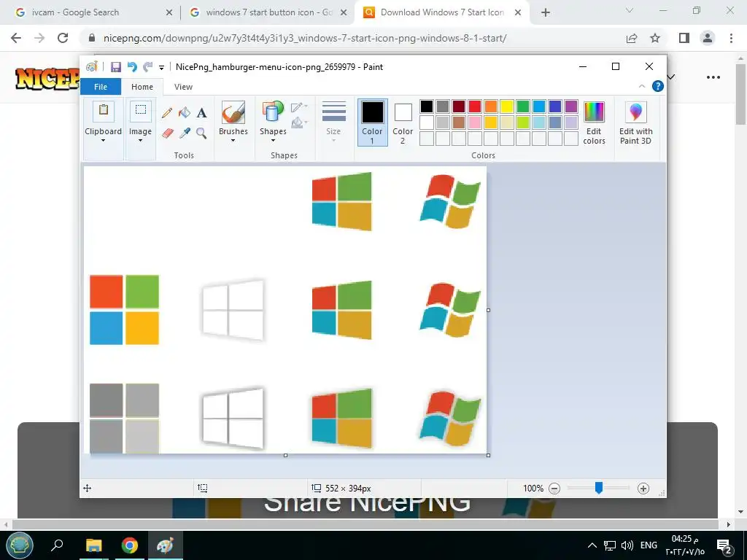Click the taskbar search magnifier

57,545
